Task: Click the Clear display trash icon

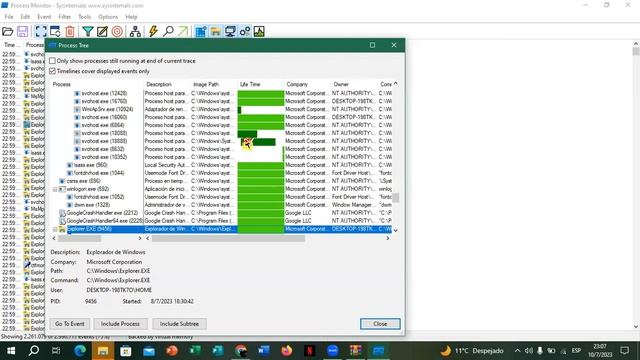Action: click(70, 31)
